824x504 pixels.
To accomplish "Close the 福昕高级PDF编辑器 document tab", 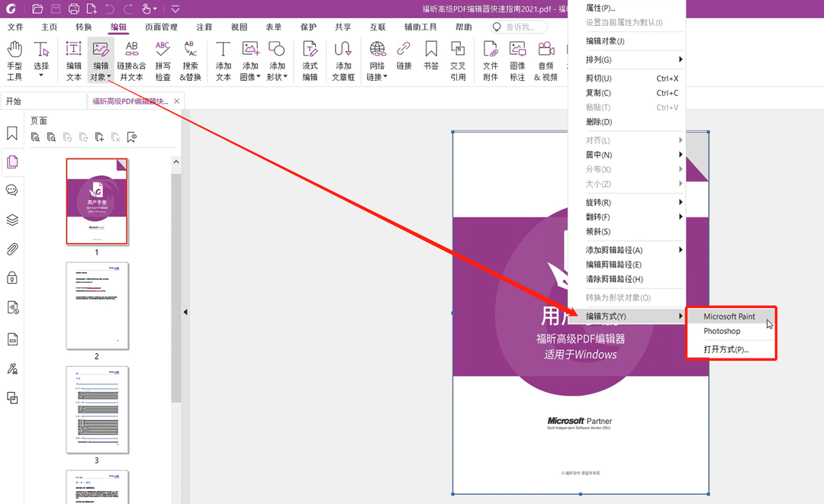I will [x=176, y=101].
